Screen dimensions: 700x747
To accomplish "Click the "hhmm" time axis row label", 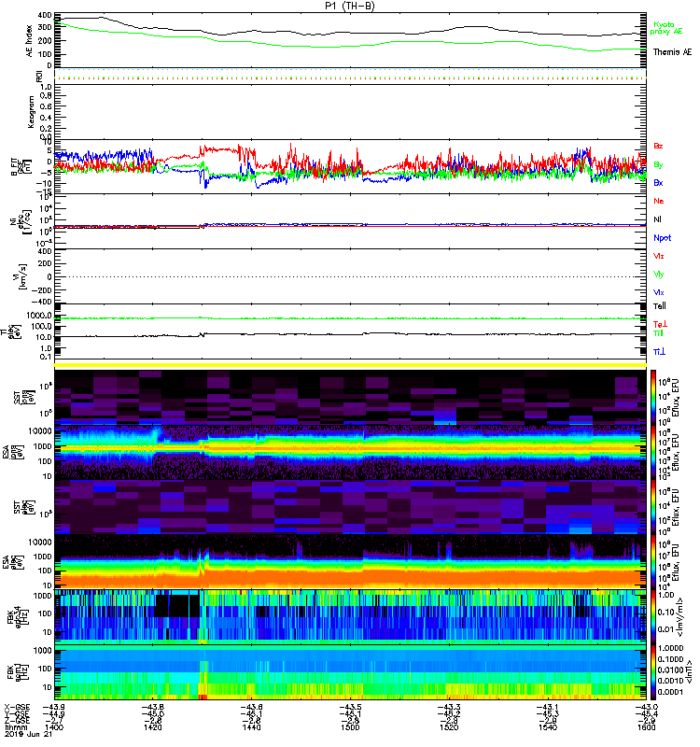I will click(14, 727).
